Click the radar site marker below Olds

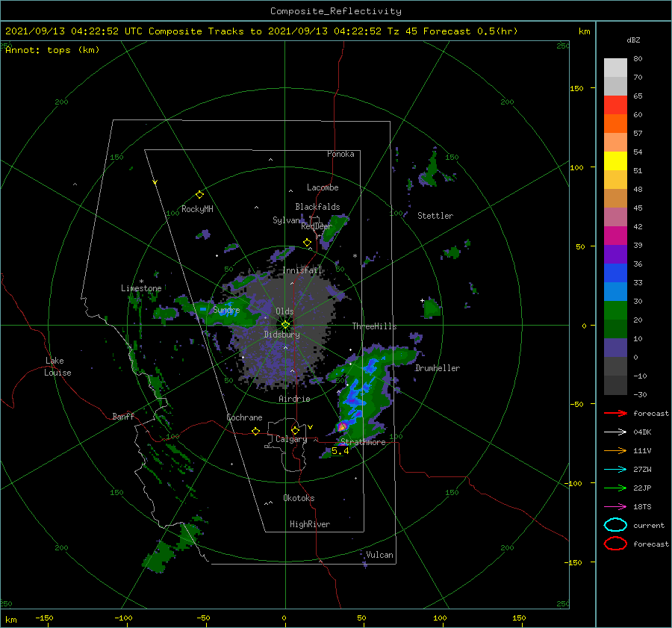285,325
